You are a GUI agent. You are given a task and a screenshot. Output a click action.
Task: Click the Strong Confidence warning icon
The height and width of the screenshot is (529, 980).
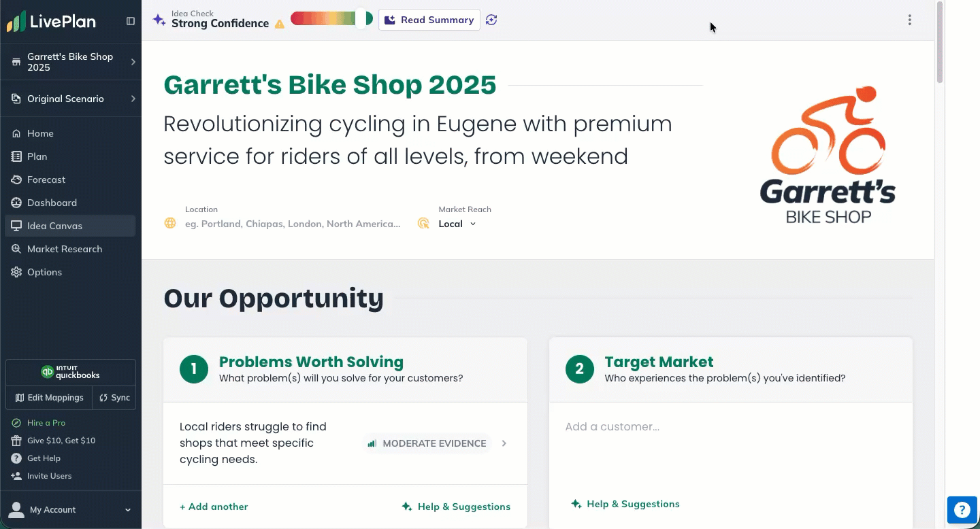tap(279, 24)
